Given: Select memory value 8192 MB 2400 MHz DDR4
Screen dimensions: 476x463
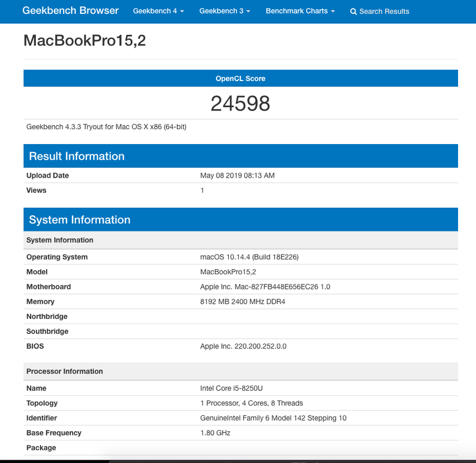Looking at the screenshot, I should [243, 302].
